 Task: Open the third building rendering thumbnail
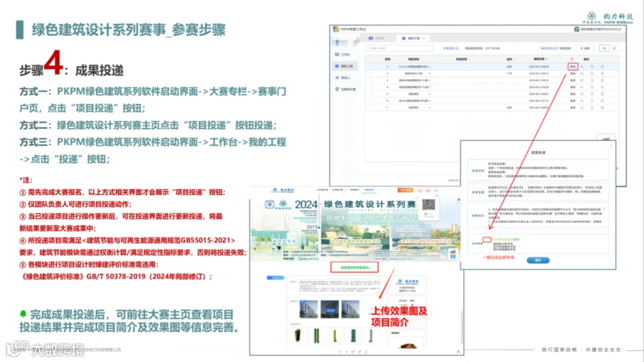[351, 309]
